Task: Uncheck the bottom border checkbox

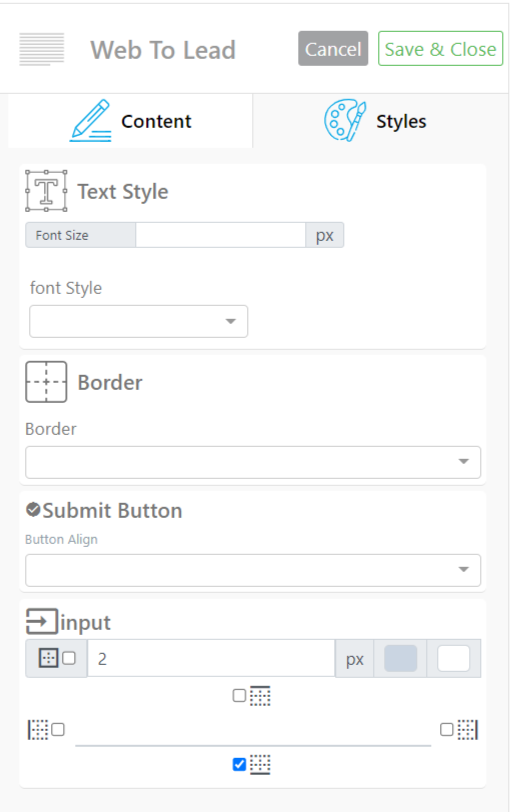Action: (x=239, y=764)
